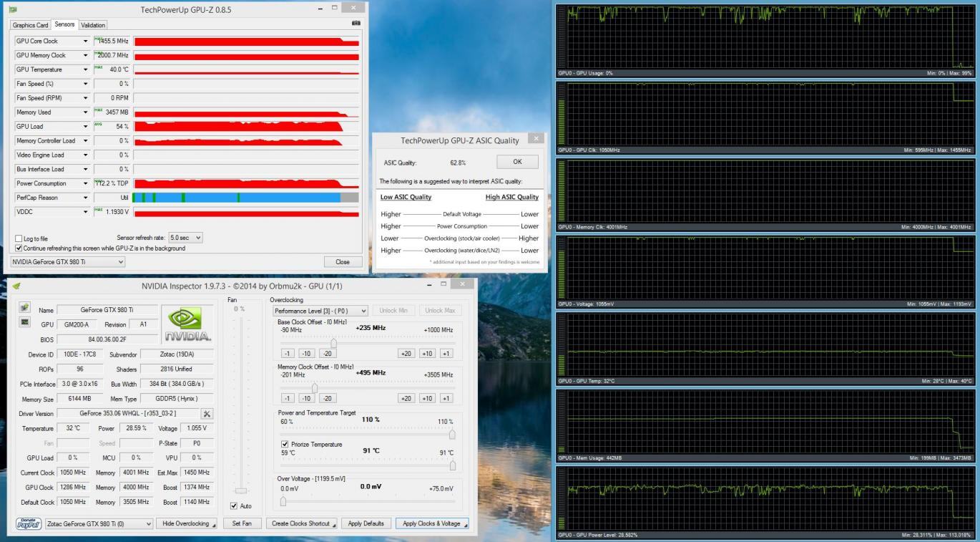Click the Hide Overclocking button

click(186, 523)
